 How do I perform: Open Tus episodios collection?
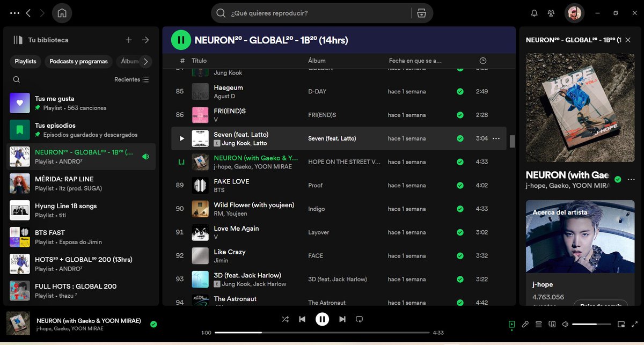81,130
